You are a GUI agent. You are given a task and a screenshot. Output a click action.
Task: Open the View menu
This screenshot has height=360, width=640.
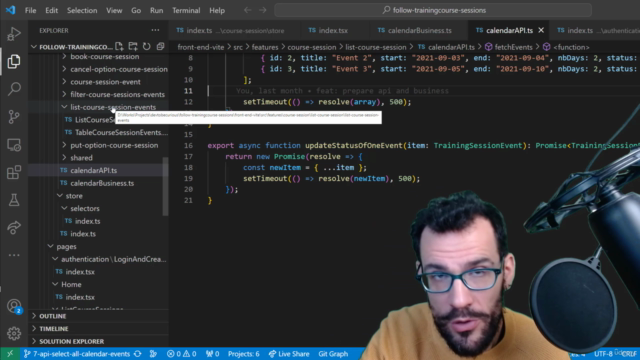click(114, 10)
